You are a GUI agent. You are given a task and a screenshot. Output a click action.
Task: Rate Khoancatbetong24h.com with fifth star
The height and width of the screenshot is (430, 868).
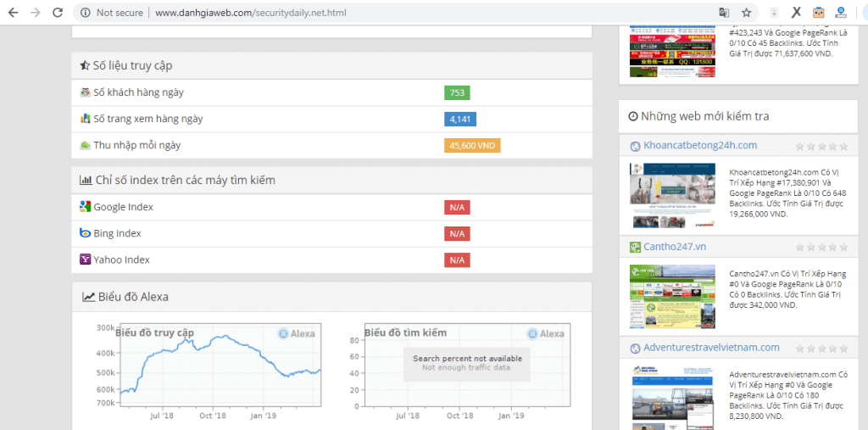click(843, 147)
